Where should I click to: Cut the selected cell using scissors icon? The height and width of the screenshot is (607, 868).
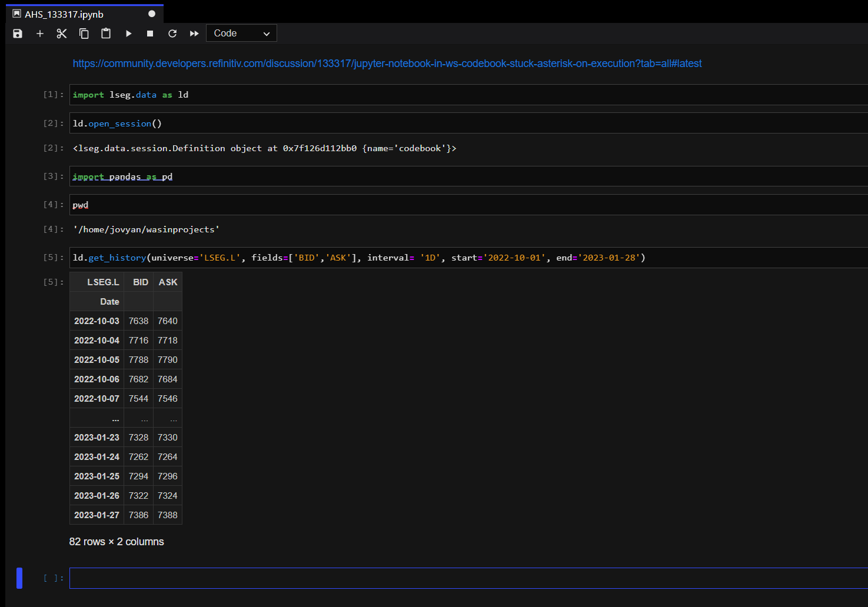pos(61,34)
